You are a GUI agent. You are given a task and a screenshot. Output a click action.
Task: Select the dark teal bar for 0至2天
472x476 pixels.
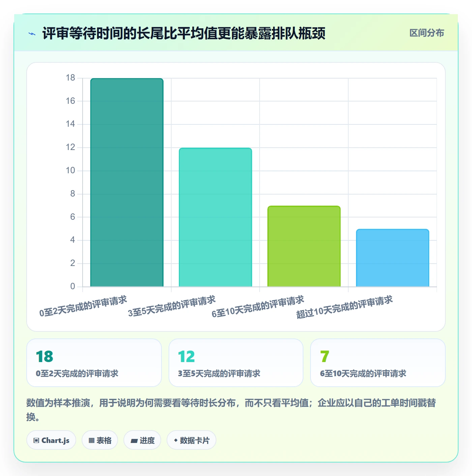click(x=127, y=182)
